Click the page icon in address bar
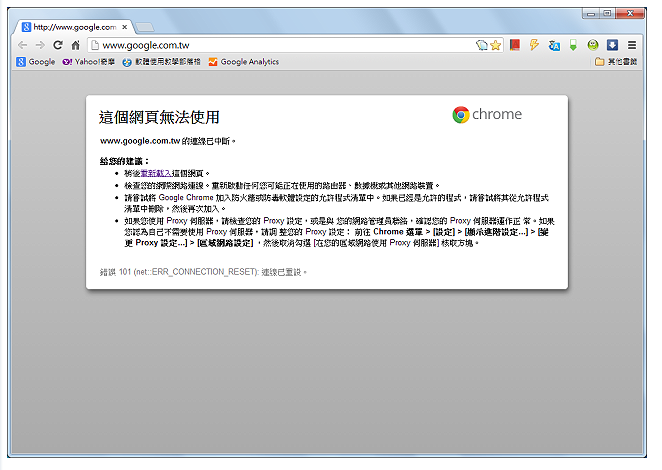The height and width of the screenshot is (470, 662). tap(95, 45)
